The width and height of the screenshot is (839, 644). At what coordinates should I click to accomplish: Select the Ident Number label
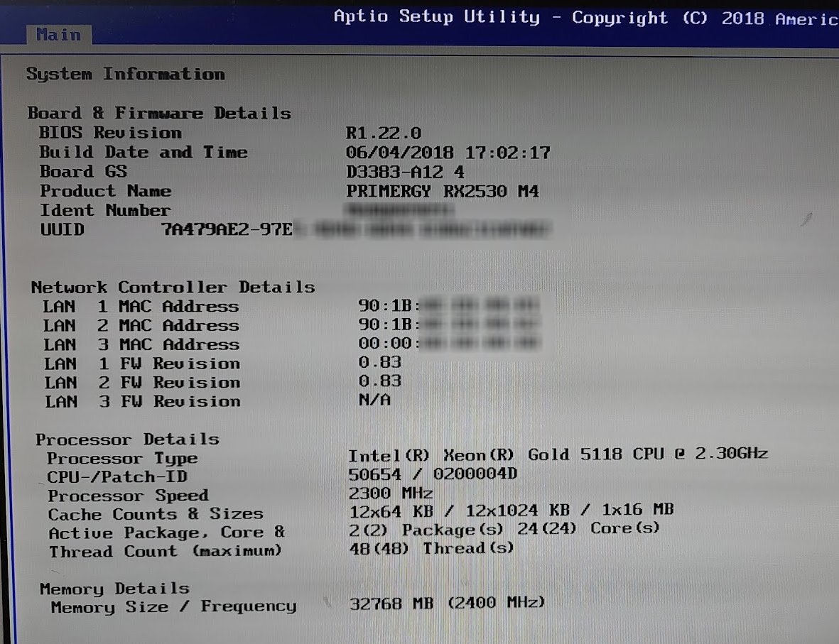[105, 210]
